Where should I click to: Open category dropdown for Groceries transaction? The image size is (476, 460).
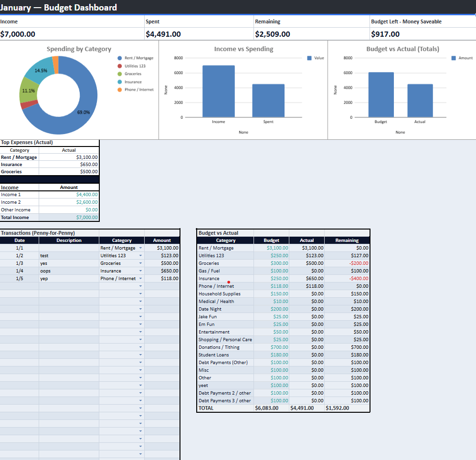click(x=140, y=263)
